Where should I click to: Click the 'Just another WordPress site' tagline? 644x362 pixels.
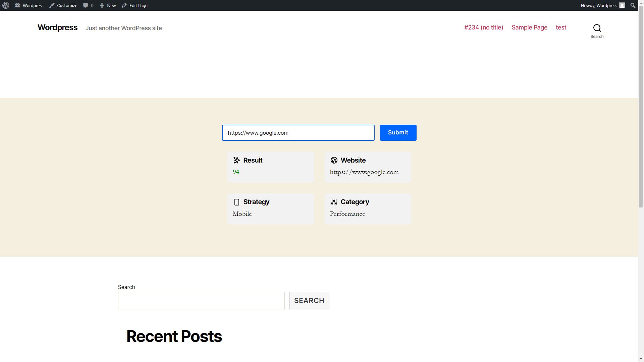[x=124, y=28]
